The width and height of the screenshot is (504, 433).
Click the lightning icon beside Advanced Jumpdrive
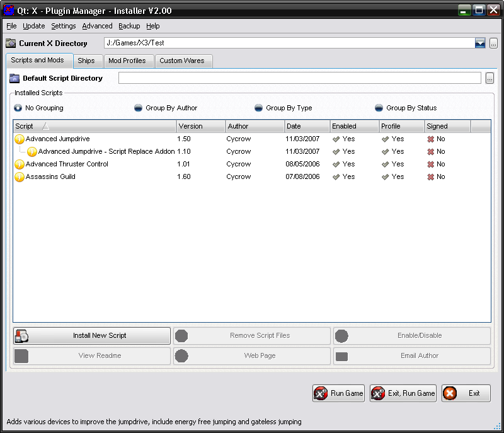pyautogui.click(x=20, y=139)
